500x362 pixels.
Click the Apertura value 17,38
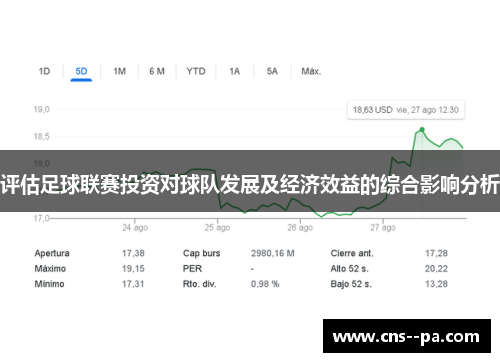pos(133,253)
